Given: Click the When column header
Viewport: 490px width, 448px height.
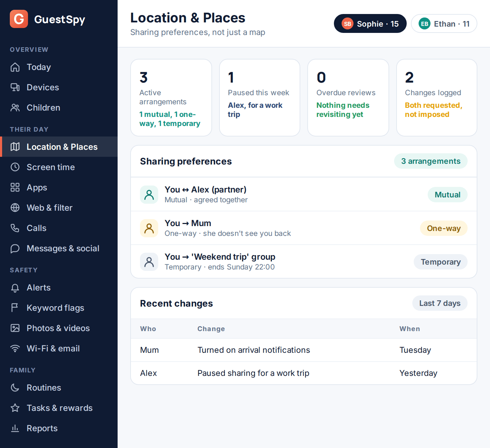Looking at the screenshot, I should [410, 329].
